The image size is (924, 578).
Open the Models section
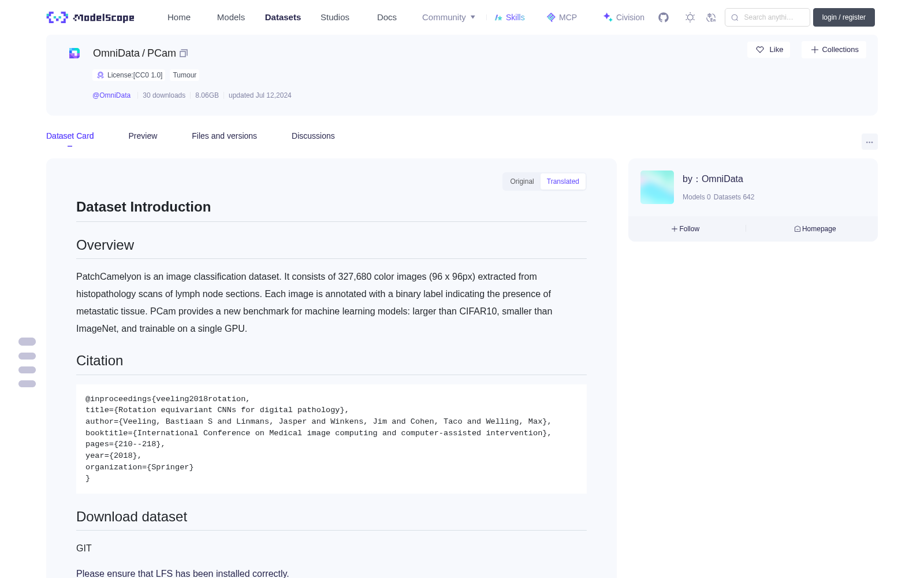(231, 17)
